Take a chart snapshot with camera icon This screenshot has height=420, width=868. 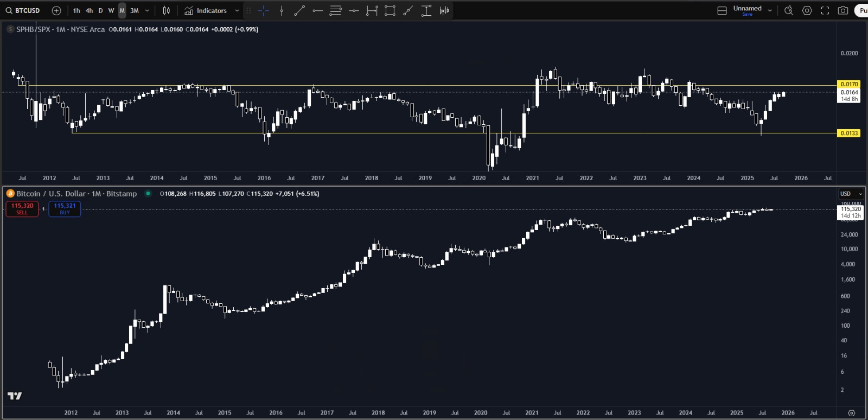pos(843,10)
